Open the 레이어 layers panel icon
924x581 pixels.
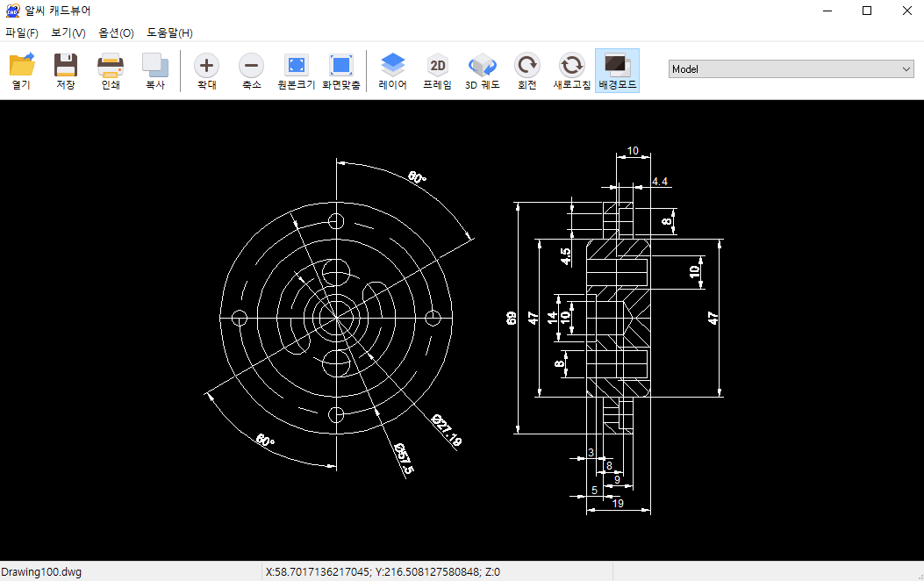click(391, 70)
